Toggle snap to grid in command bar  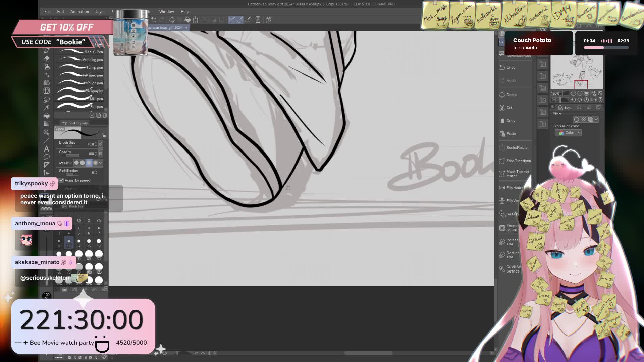pos(248,20)
